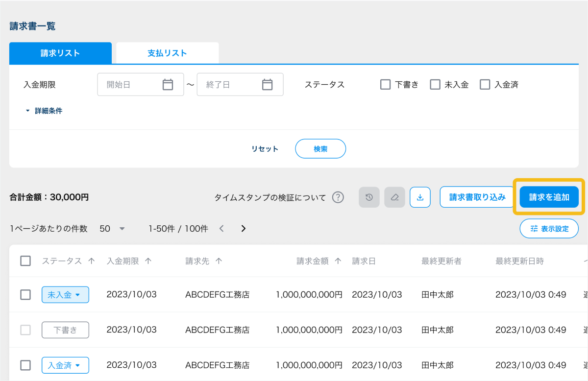Download the invoice list
The image size is (588, 381).
pos(420,197)
